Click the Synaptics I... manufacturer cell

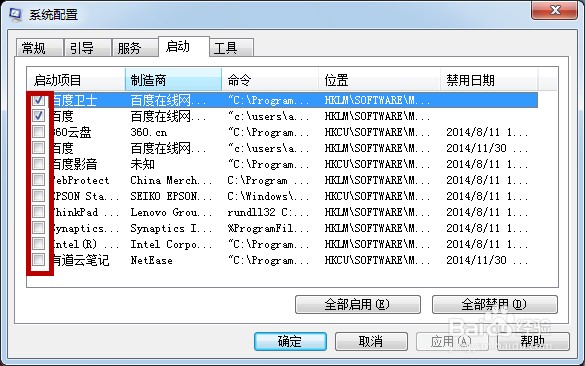[171, 228]
